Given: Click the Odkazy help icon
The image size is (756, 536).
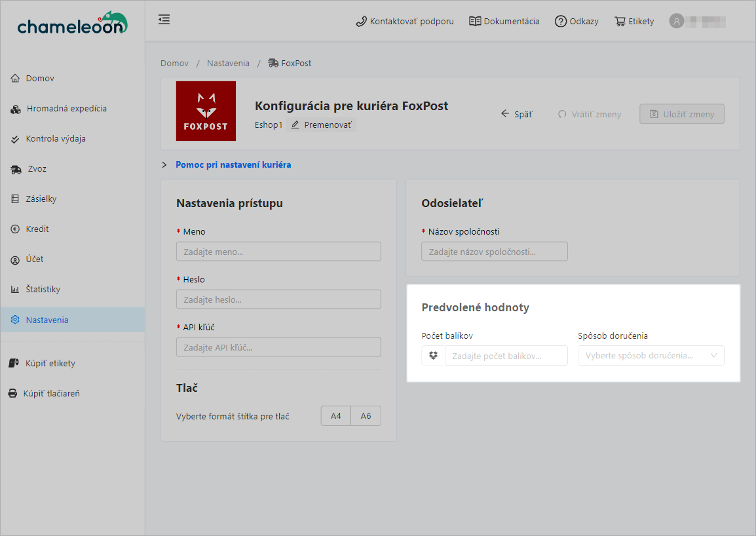Looking at the screenshot, I should click(x=561, y=21).
